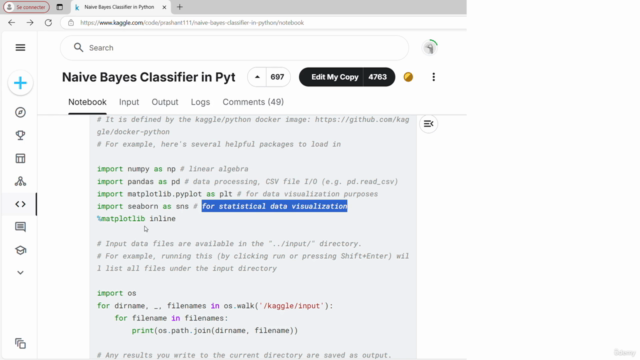Screen dimensions: 640x360
Task: Switch to the Output tab
Action: (x=165, y=102)
